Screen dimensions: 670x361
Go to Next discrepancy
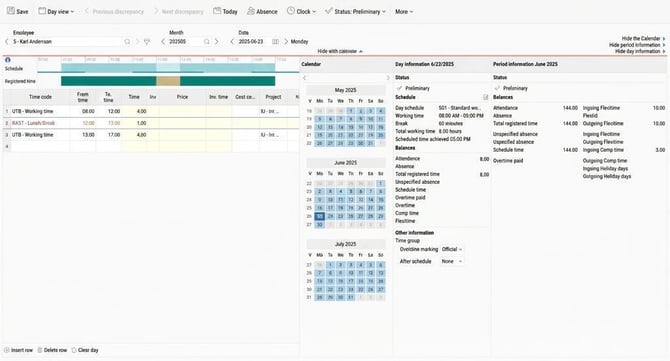coord(178,12)
